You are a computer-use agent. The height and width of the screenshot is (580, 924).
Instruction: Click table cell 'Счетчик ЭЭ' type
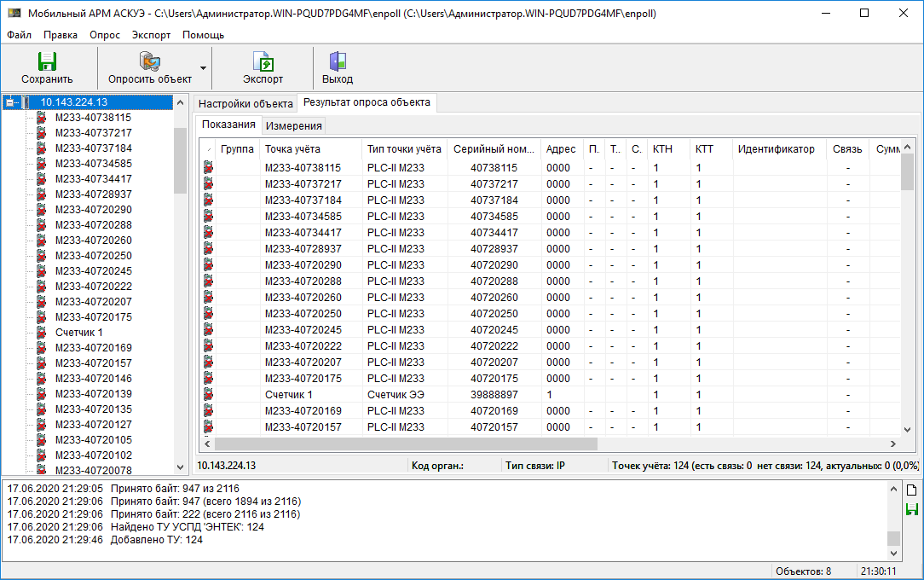coord(396,395)
